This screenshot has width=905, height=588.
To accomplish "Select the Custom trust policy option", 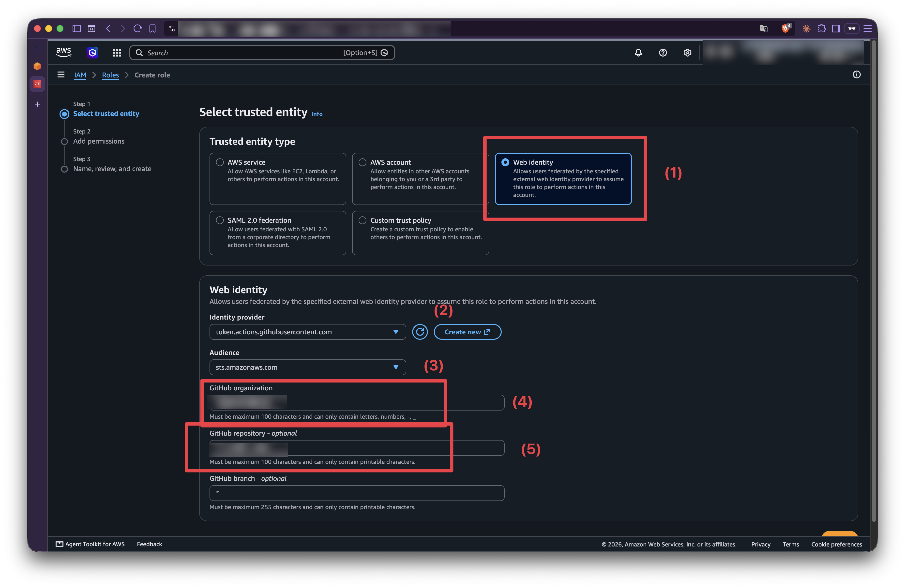I will (420, 233).
